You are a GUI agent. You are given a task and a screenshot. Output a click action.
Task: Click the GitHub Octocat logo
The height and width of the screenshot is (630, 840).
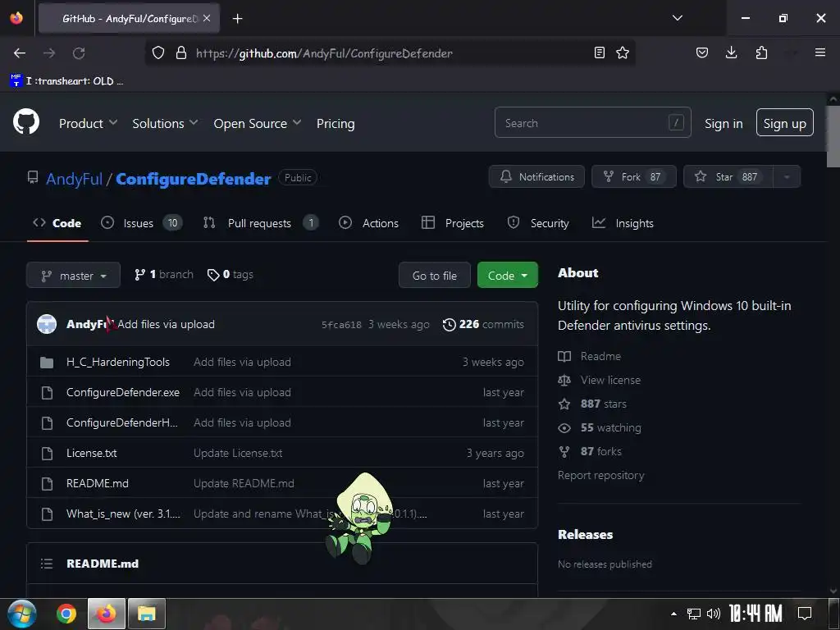click(x=26, y=122)
